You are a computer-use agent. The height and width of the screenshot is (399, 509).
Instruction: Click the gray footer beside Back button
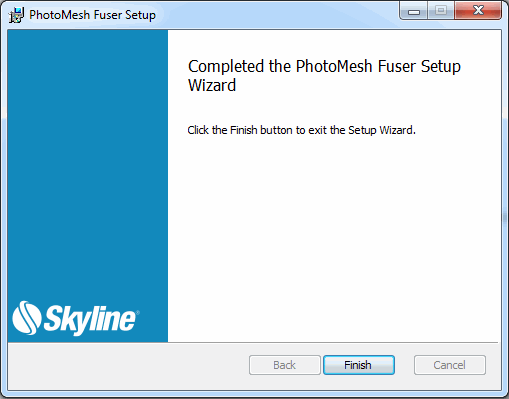(x=127, y=365)
